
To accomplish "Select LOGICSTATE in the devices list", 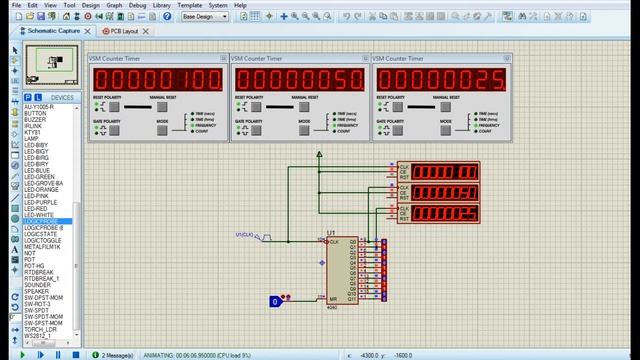I will click(40, 234).
